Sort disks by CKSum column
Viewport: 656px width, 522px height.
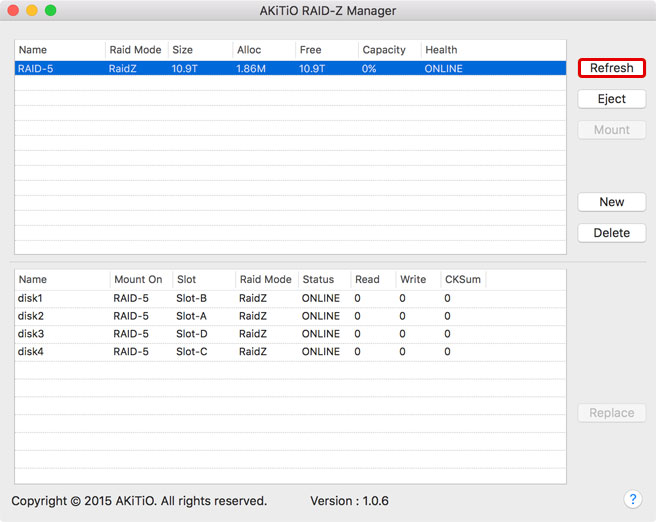point(461,280)
